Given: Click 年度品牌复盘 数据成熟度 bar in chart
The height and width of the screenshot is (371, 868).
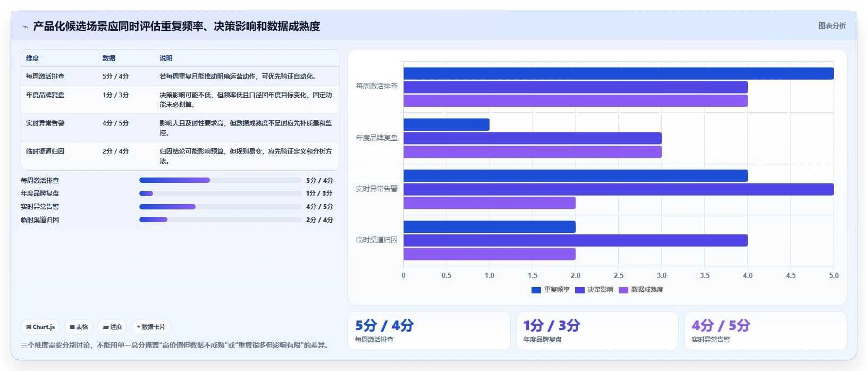Looking at the screenshot, I should 533,152.
